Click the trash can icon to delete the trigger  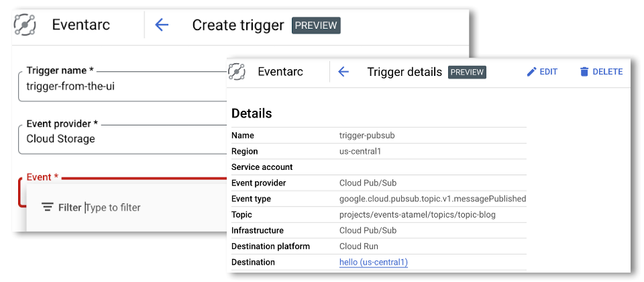(584, 72)
